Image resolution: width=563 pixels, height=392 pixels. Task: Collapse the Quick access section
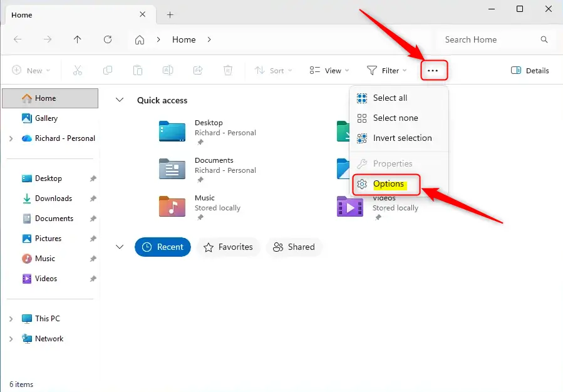coord(120,100)
